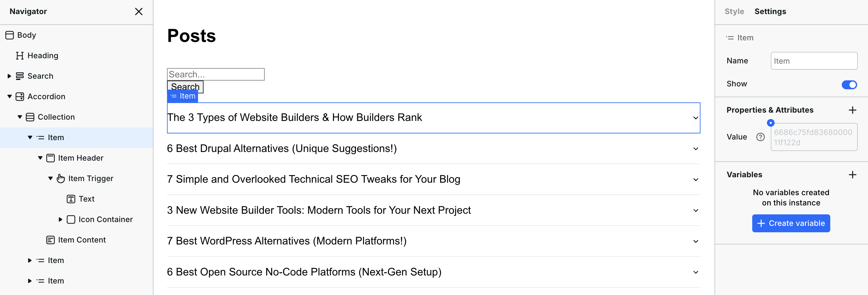Click the Heading icon in the Navigator tree
The image size is (868, 295).
click(x=20, y=56)
